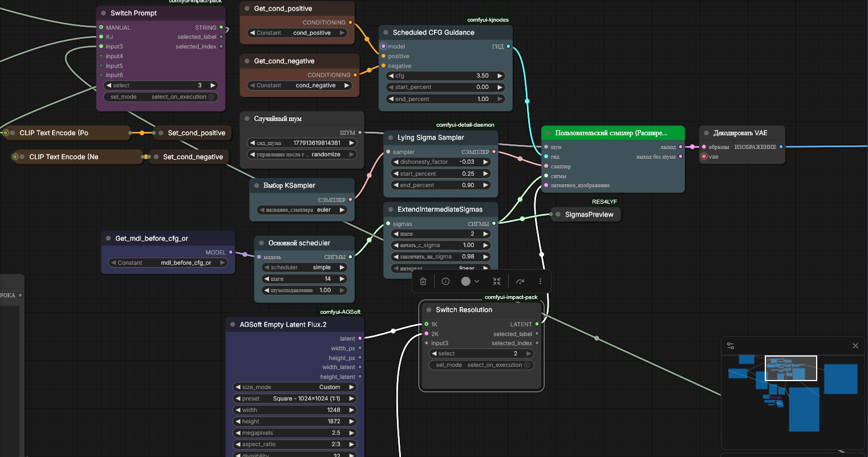Click the STRING output port of Switch Prompt
The height and width of the screenshot is (457, 868).
coord(221,27)
